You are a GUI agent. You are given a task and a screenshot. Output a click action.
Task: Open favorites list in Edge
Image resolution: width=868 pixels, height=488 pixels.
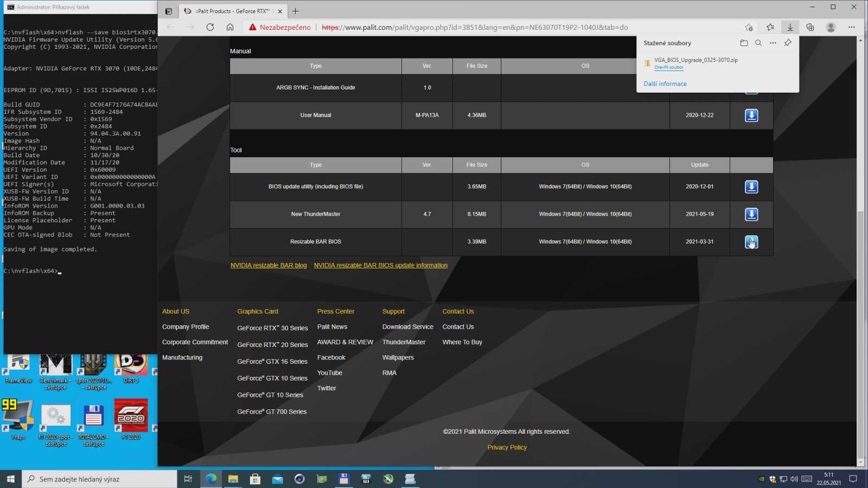point(770,27)
